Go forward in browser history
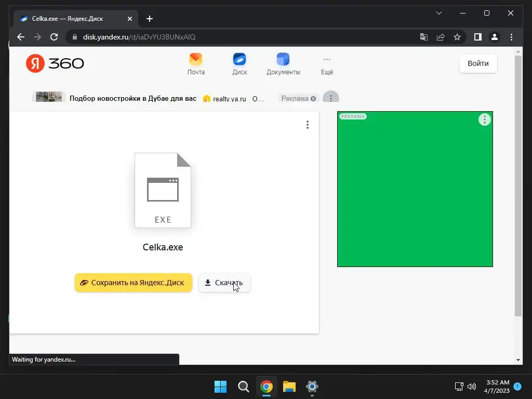The height and width of the screenshot is (399, 532). click(37, 37)
